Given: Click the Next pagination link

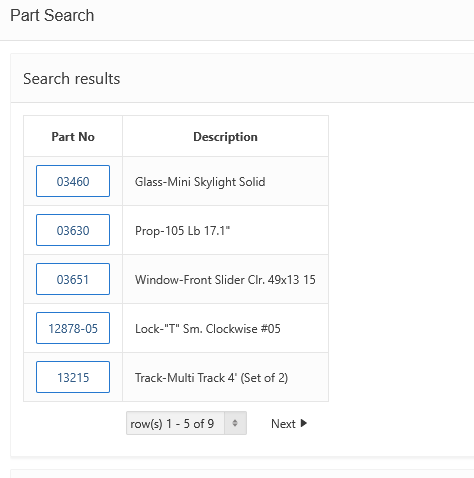Looking at the screenshot, I should 289,424.
